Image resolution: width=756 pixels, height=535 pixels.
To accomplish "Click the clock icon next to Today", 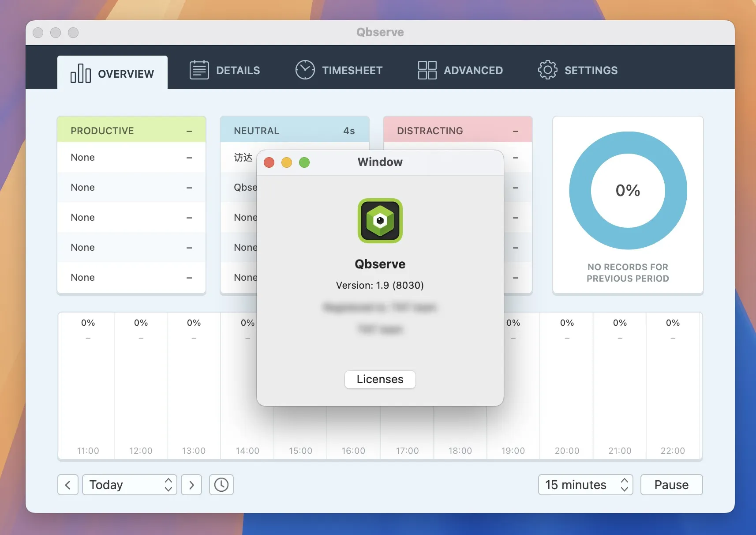I will coord(221,485).
